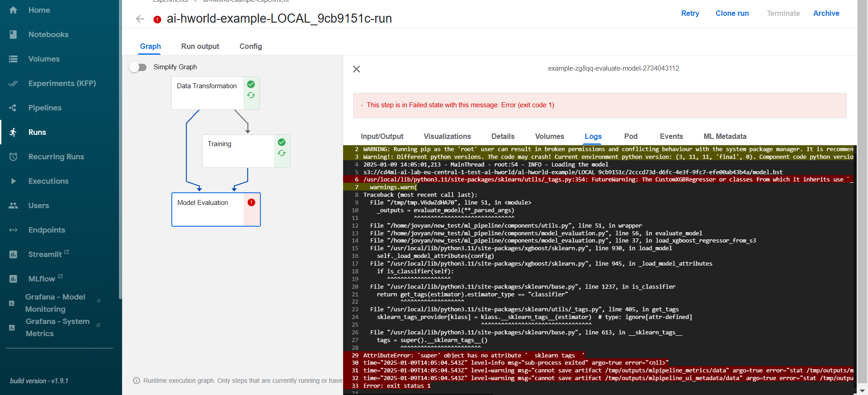Switch to Input/Output tab

[382, 136]
